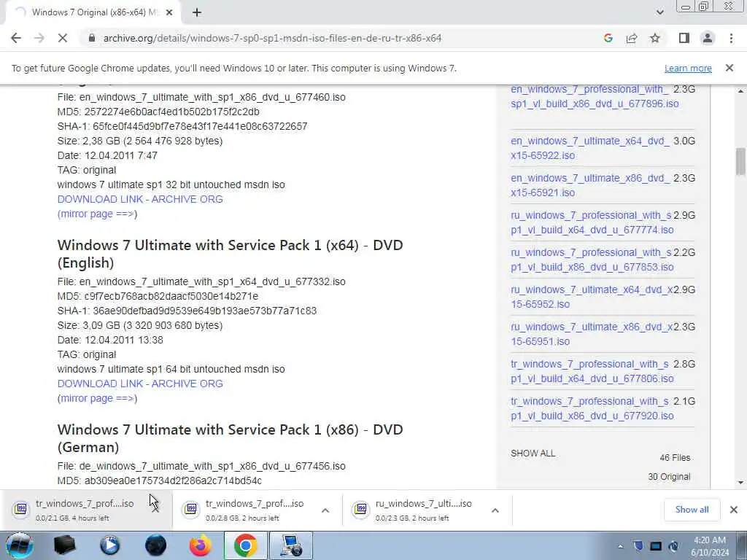Go back to the previous page

16,38
